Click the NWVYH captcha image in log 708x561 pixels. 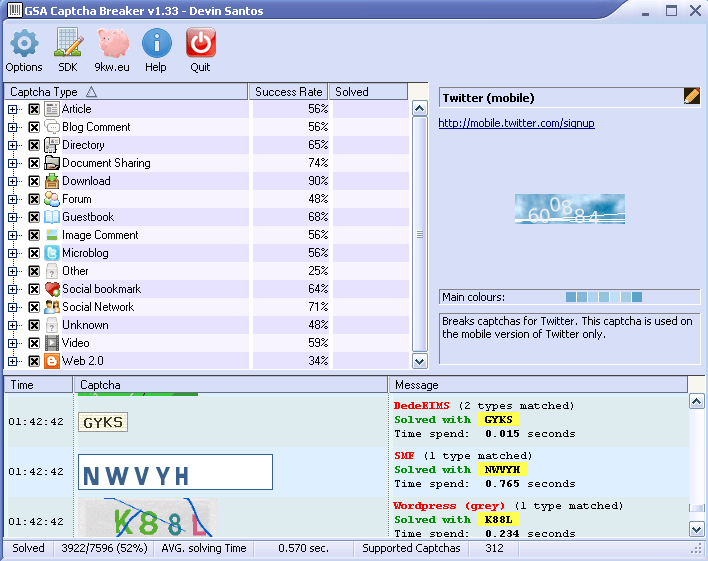pos(175,472)
